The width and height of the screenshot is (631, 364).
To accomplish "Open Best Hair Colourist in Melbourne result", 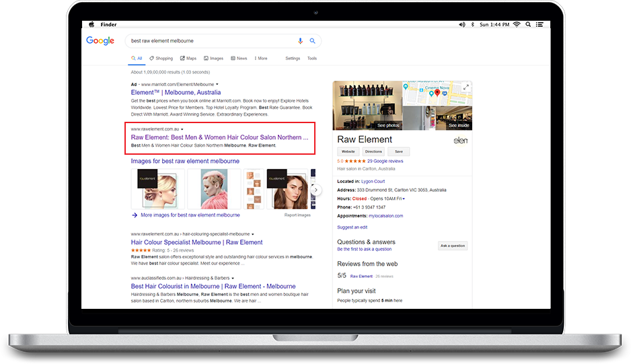I will [213, 286].
